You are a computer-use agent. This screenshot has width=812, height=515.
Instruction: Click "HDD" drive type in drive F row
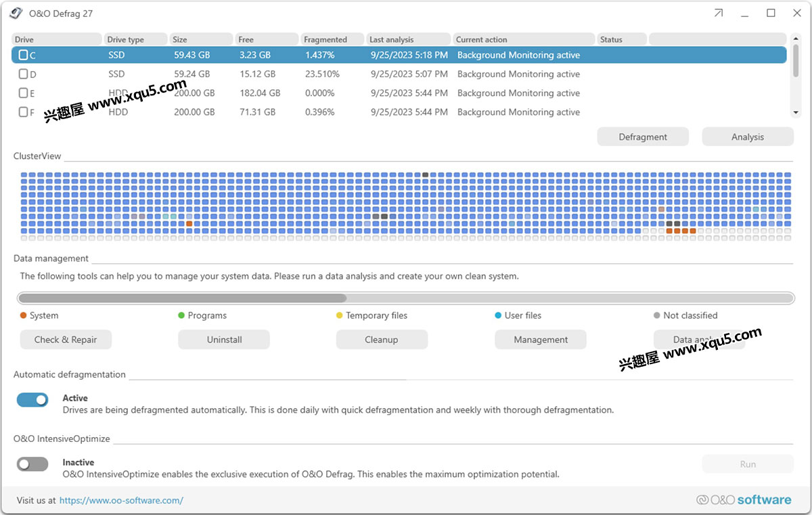(118, 112)
